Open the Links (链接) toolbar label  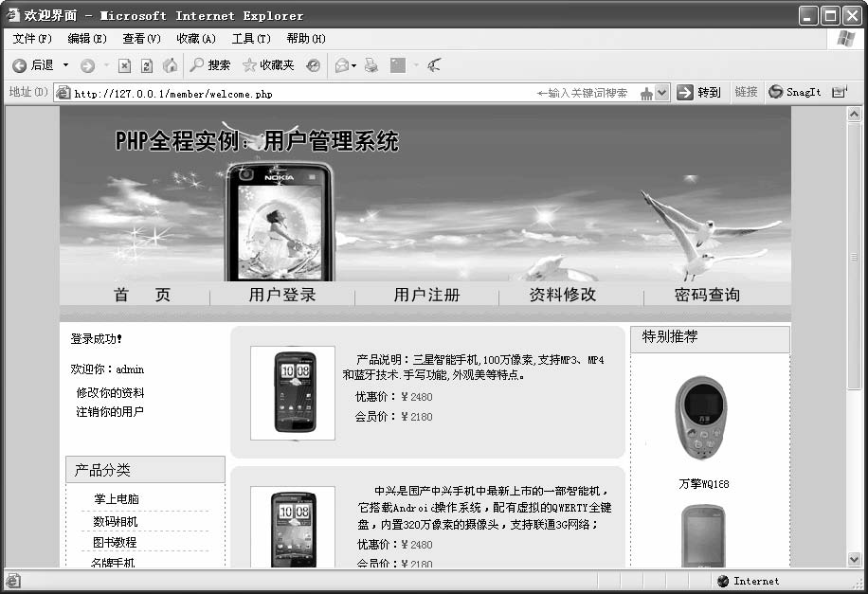pos(746,92)
